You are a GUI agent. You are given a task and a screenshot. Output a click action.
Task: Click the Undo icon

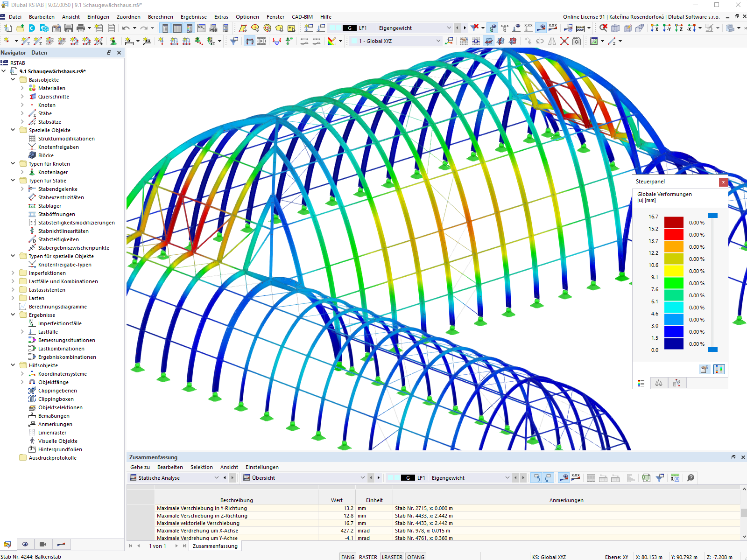125,28
